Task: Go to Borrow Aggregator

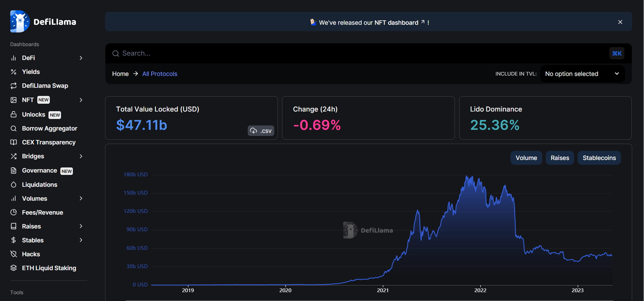Action: coord(49,128)
